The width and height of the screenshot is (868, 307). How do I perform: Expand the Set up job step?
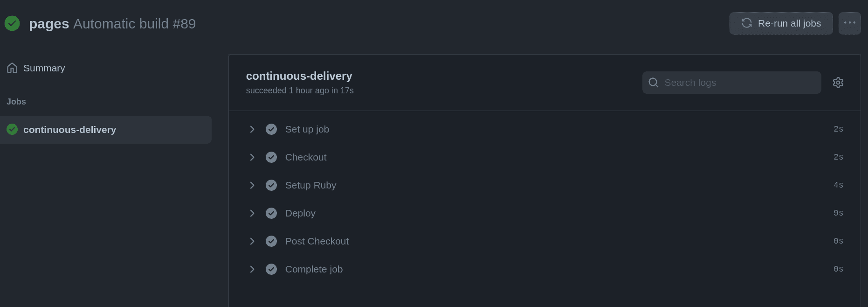252,129
